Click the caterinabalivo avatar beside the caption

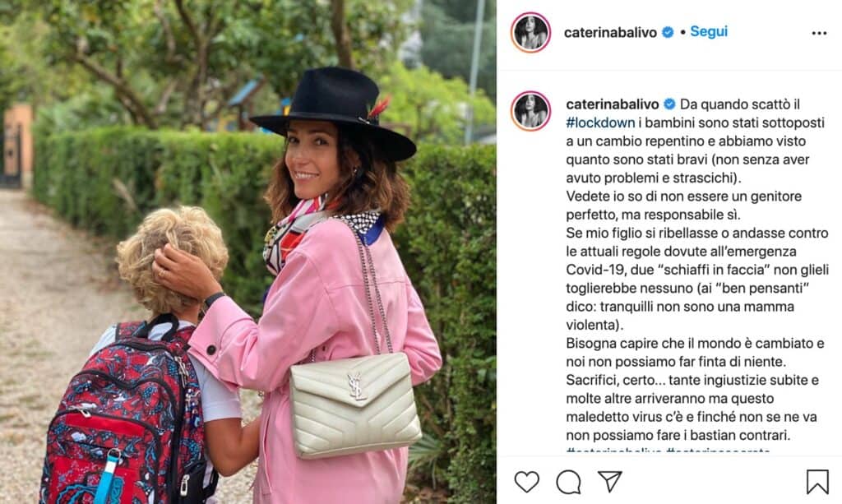(530, 111)
